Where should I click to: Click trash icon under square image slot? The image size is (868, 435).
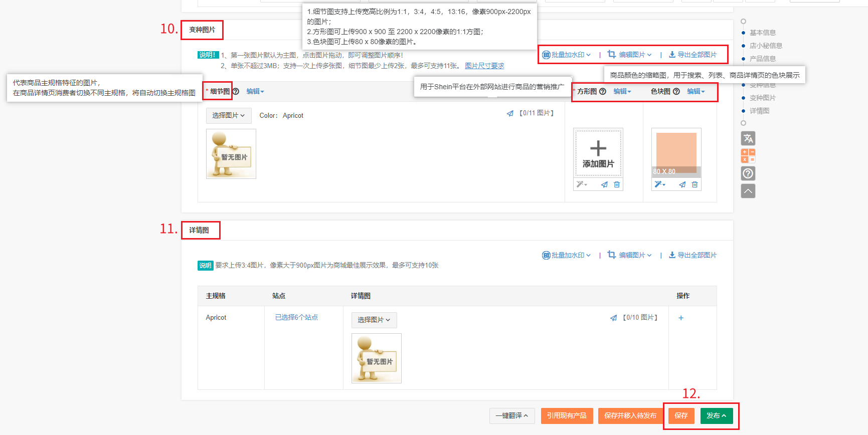pos(617,184)
